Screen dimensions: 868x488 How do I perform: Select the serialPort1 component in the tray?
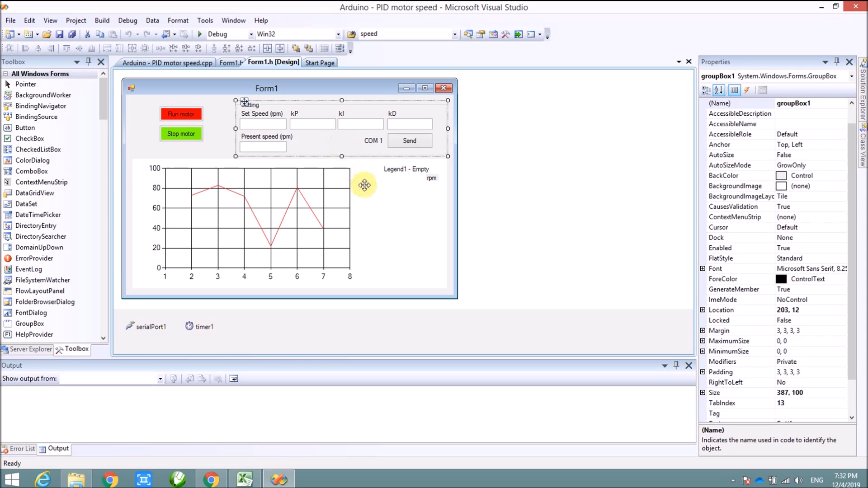pyautogui.click(x=146, y=326)
